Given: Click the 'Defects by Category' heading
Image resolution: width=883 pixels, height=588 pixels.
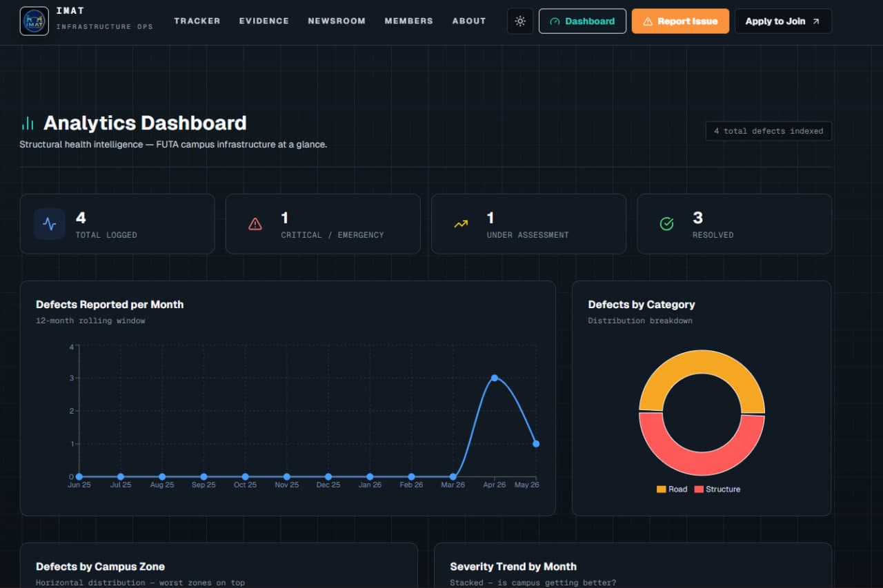Looking at the screenshot, I should [x=642, y=305].
